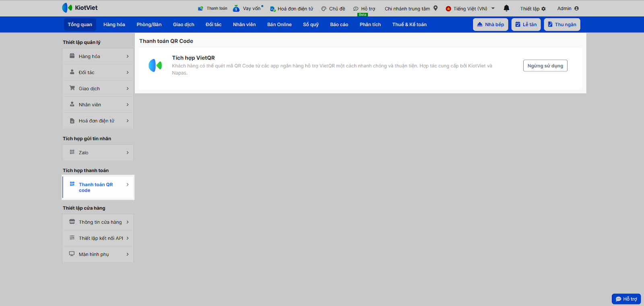
Task: Expand the Màn hình phụ chevron
Action: pos(128,254)
